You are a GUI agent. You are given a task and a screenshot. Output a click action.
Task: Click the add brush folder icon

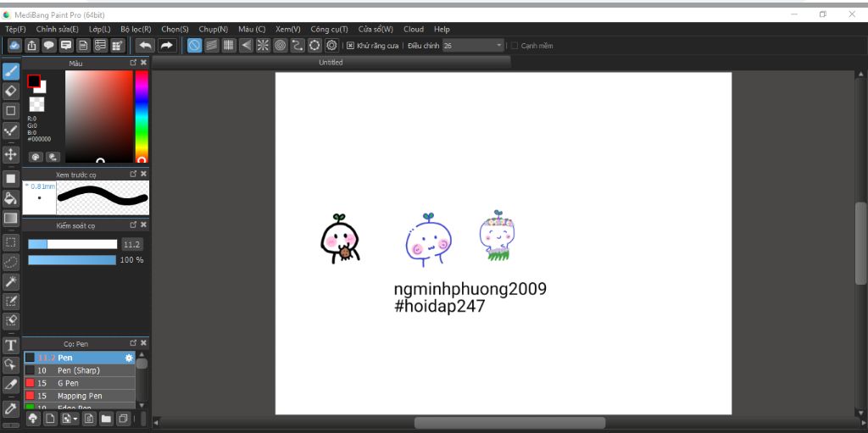(106, 419)
